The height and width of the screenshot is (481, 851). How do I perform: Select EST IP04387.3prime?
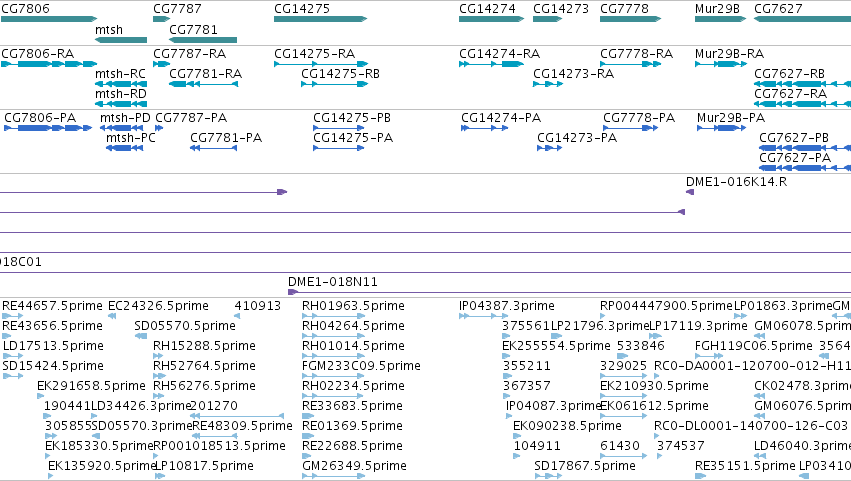(506, 306)
